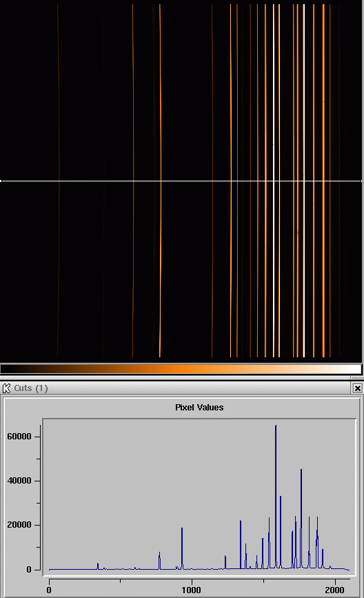Click the orange colorbar ramp below image
Image resolution: width=364 pixels, height=598 pixels.
(x=181, y=369)
